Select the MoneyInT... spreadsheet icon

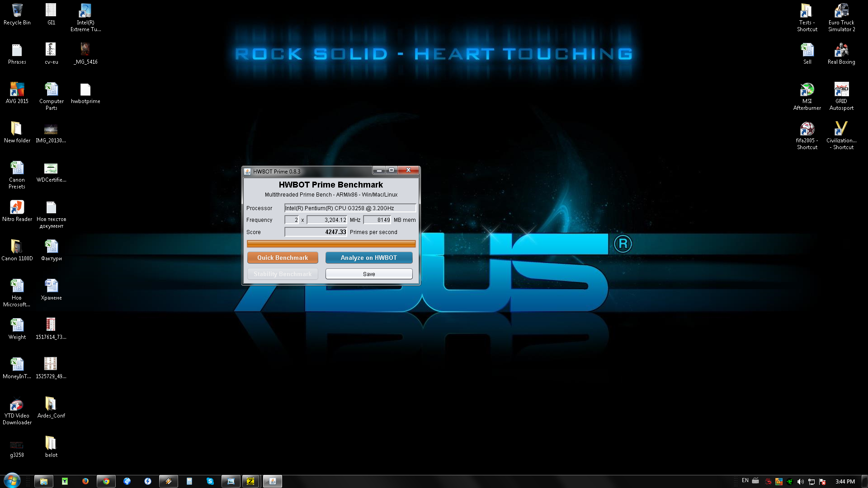coord(17,368)
